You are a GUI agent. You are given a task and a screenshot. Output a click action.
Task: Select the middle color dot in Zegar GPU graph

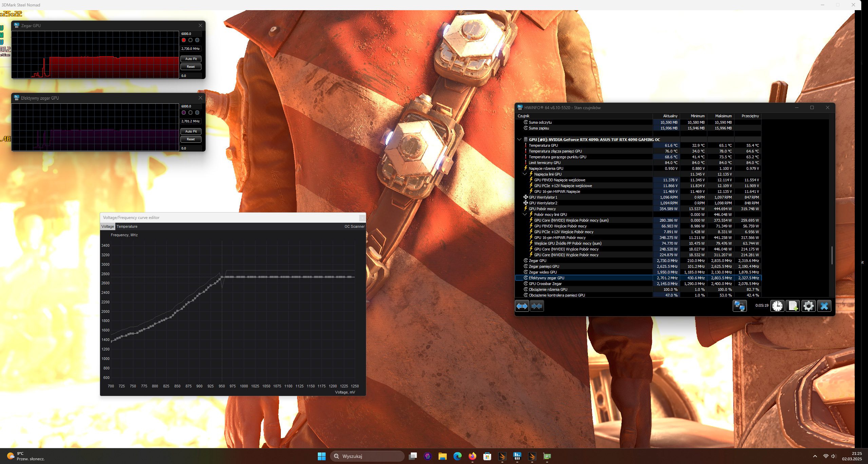pos(190,40)
